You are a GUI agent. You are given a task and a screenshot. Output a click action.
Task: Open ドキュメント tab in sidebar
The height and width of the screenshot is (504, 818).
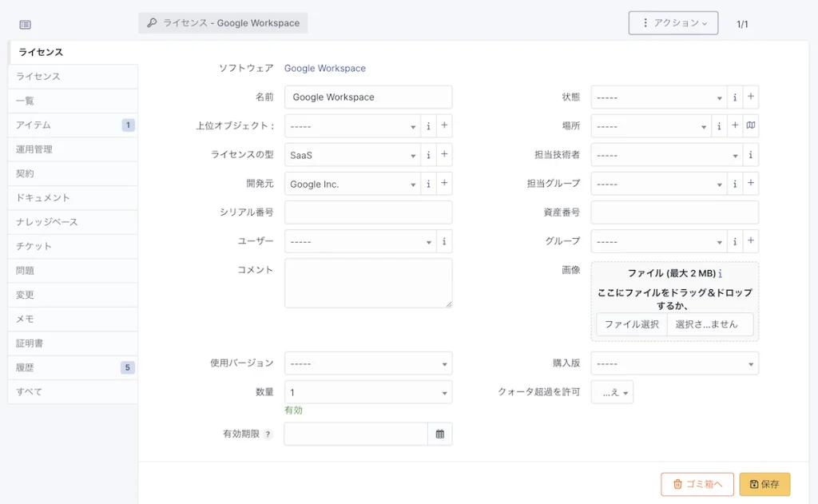73,198
